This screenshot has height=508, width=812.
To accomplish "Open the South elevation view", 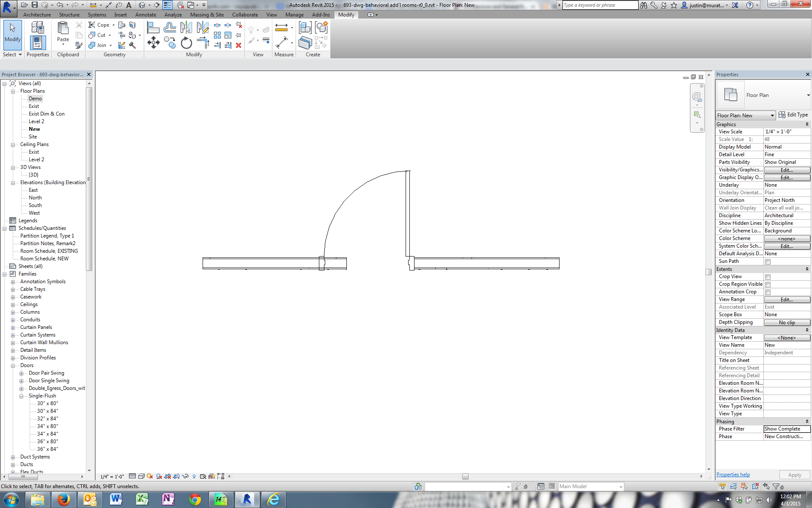I will (x=35, y=205).
